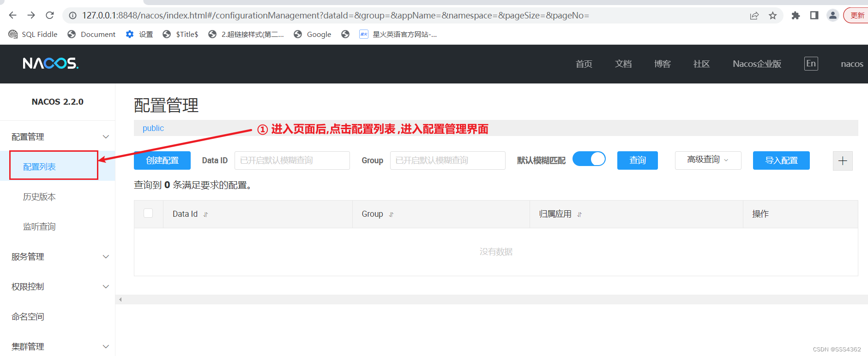Select the public namespace tab

pos(153,128)
